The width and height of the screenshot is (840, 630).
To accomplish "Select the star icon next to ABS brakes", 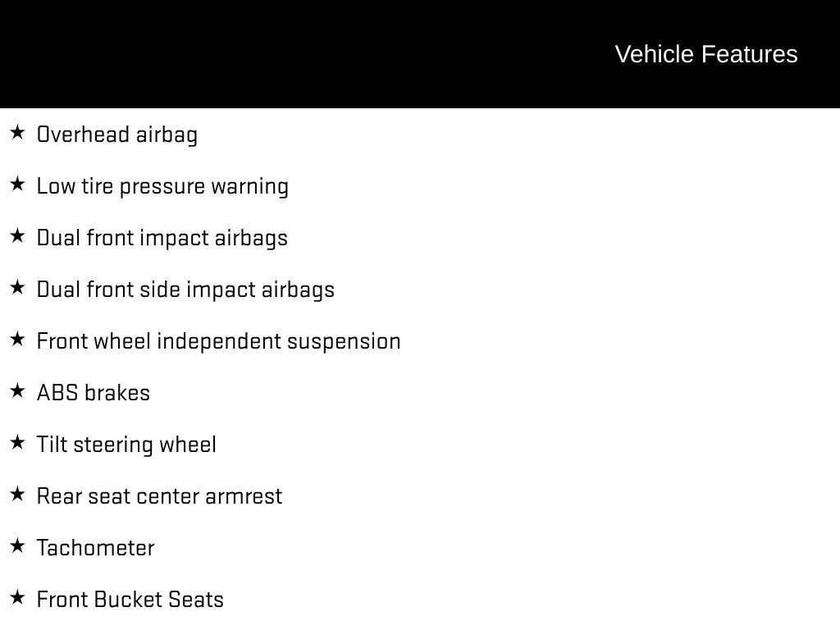I will [x=17, y=390].
